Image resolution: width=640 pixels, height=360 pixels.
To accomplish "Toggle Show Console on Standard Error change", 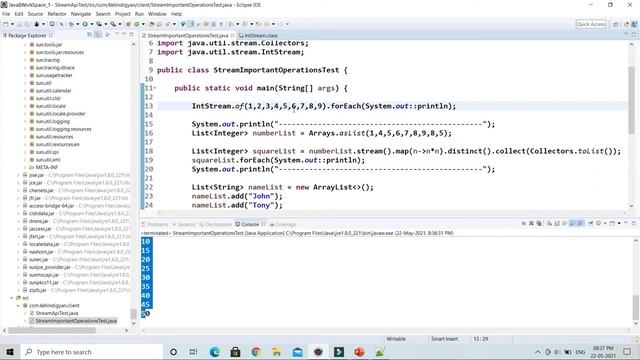I will pos(580,223).
